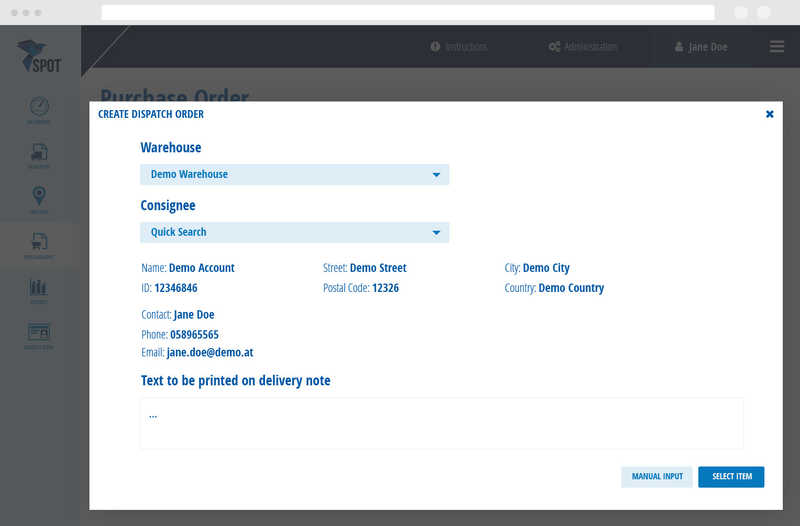The height and width of the screenshot is (526, 800).
Task: Open the Jane Doe user menu
Action: click(x=701, y=47)
